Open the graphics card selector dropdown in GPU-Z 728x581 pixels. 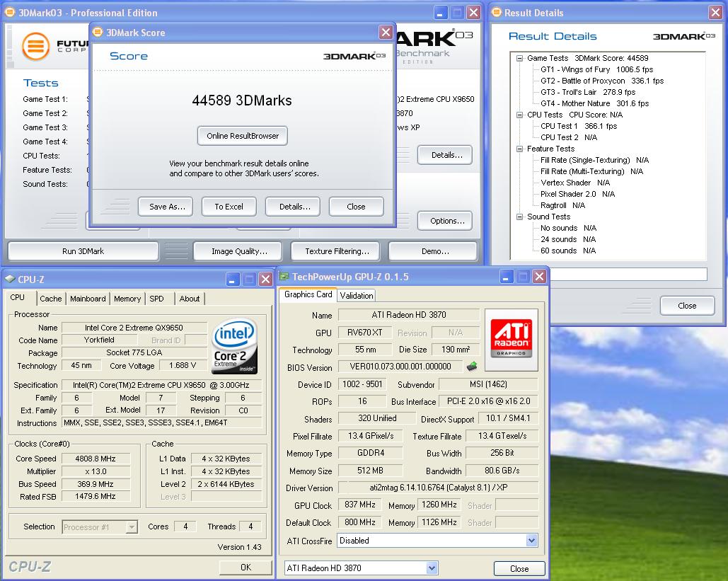432,568
